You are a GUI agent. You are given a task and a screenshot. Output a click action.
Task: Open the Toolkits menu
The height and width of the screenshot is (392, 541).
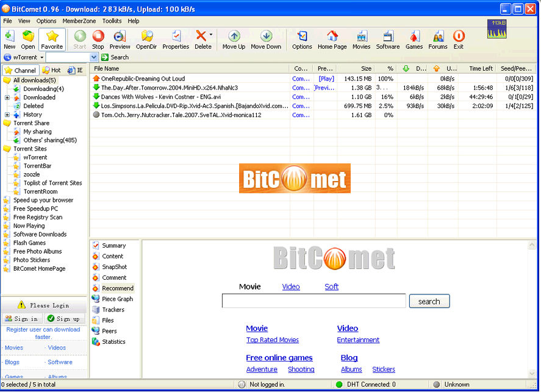click(112, 21)
